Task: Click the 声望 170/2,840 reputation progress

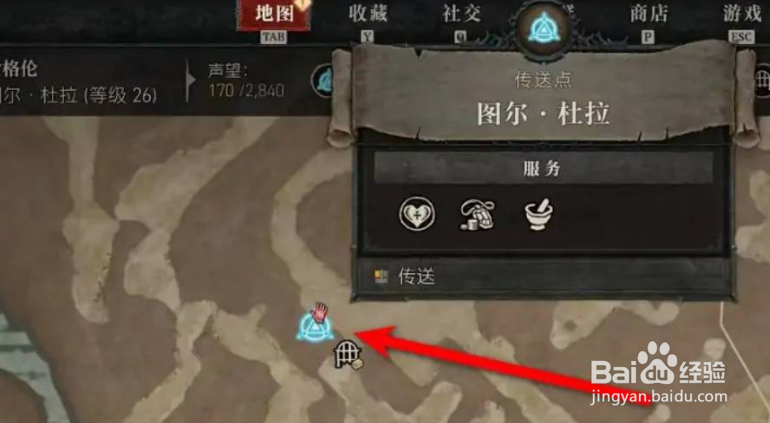Action: [246, 81]
